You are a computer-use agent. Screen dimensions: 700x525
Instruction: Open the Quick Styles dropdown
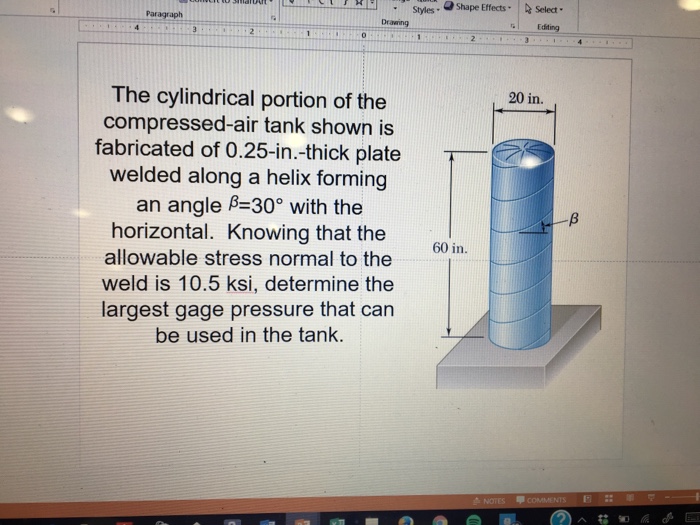[426, 9]
